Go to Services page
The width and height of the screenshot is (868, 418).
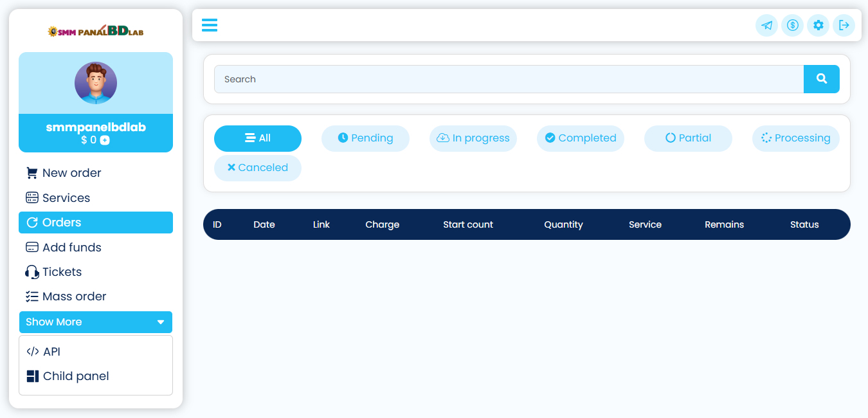pyautogui.click(x=66, y=198)
